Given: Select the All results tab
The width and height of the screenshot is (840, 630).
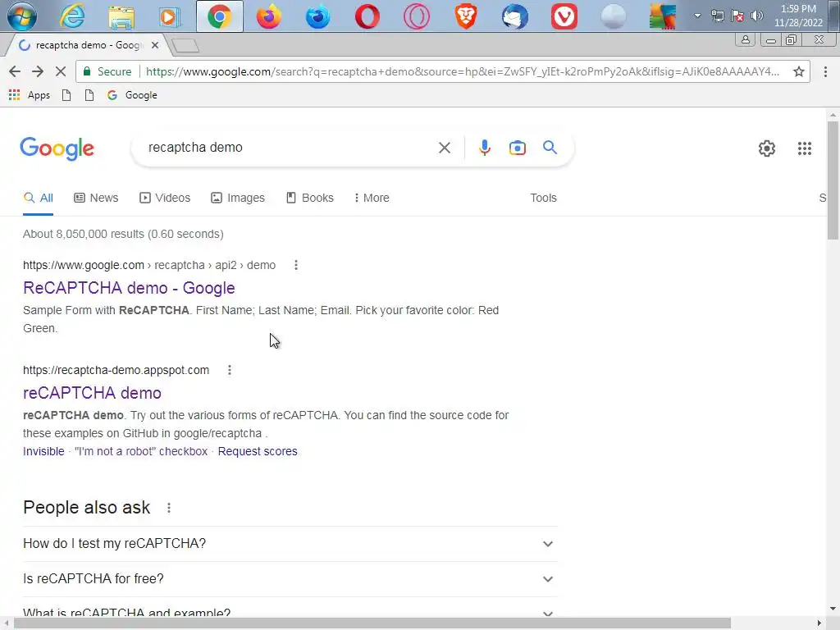Looking at the screenshot, I should pos(38,198).
